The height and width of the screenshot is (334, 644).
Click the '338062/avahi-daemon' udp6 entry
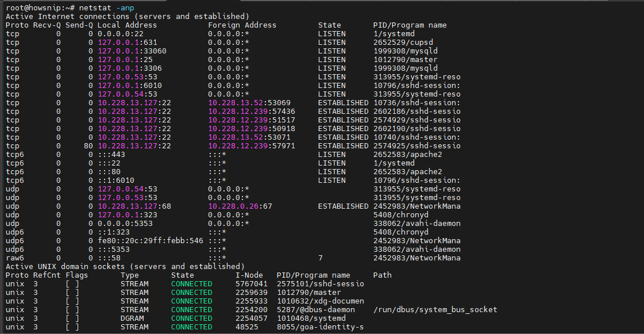[417, 249]
